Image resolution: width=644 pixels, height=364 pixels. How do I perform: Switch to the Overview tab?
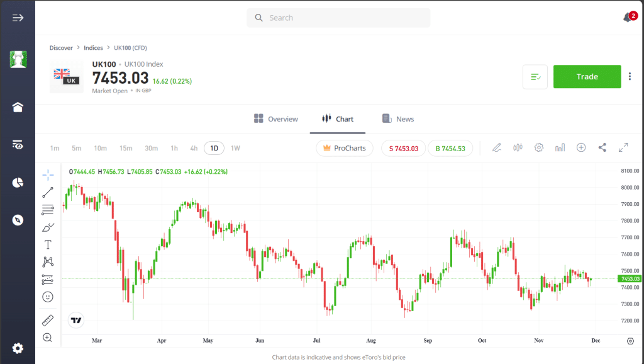pos(275,118)
